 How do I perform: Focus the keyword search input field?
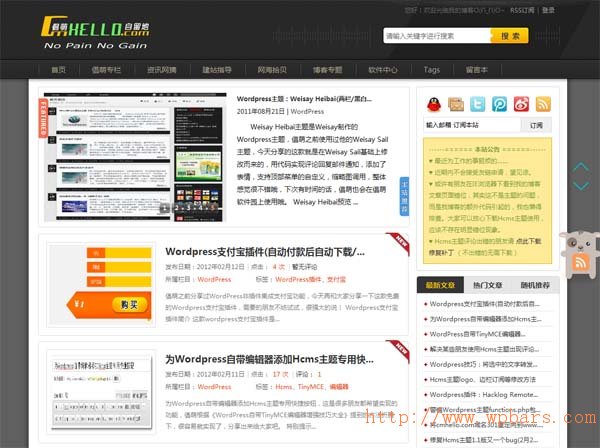click(x=437, y=36)
